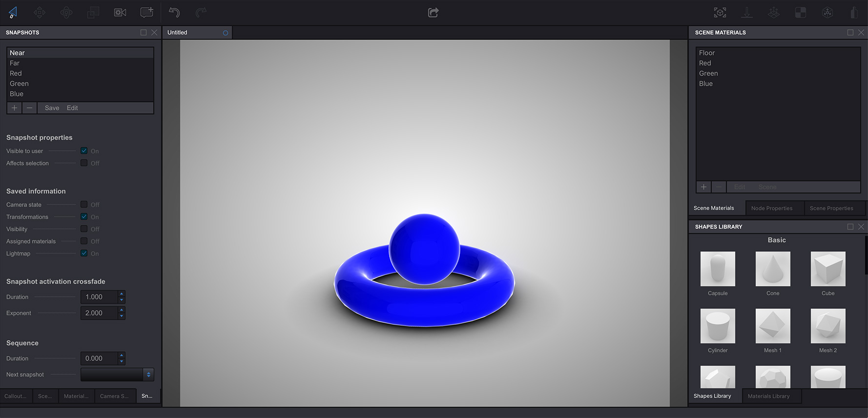The width and height of the screenshot is (868, 418).
Task: Close the Scene Materials panel
Action: tap(861, 32)
